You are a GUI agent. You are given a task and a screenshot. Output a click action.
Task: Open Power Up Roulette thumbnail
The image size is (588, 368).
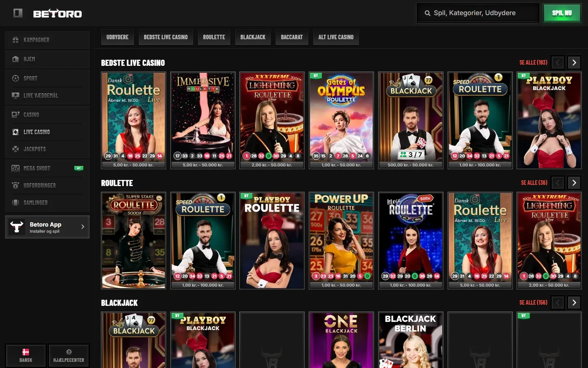[341, 241]
